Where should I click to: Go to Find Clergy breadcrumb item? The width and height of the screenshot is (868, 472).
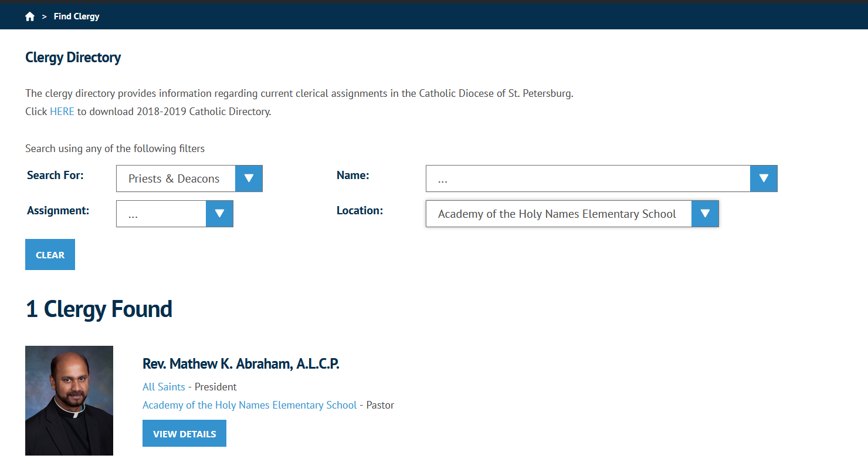pyautogui.click(x=76, y=16)
